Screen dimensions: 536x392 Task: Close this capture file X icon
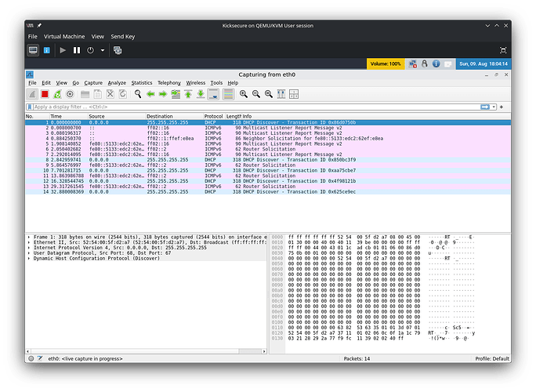click(110, 94)
